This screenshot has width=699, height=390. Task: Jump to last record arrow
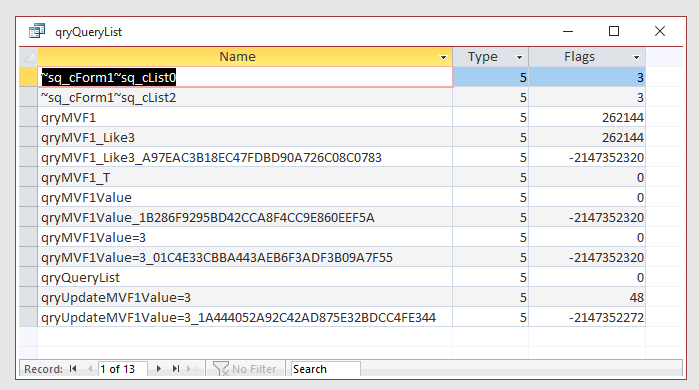click(x=176, y=369)
